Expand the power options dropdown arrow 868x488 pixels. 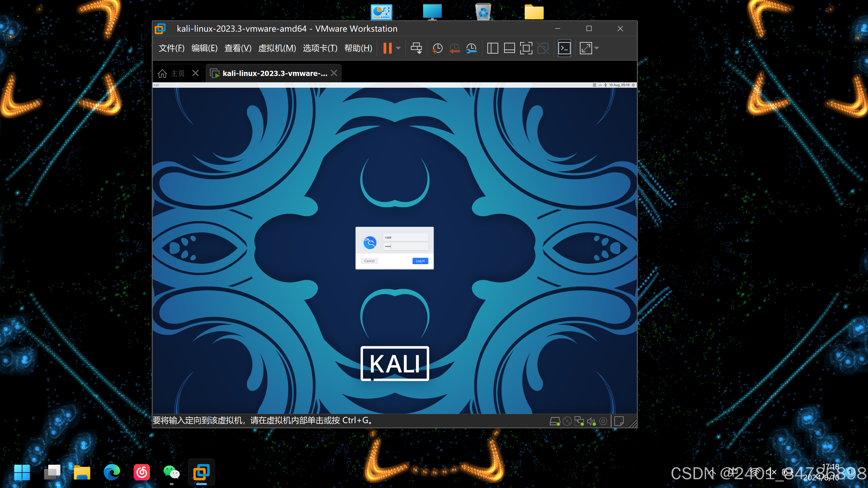pos(398,48)
